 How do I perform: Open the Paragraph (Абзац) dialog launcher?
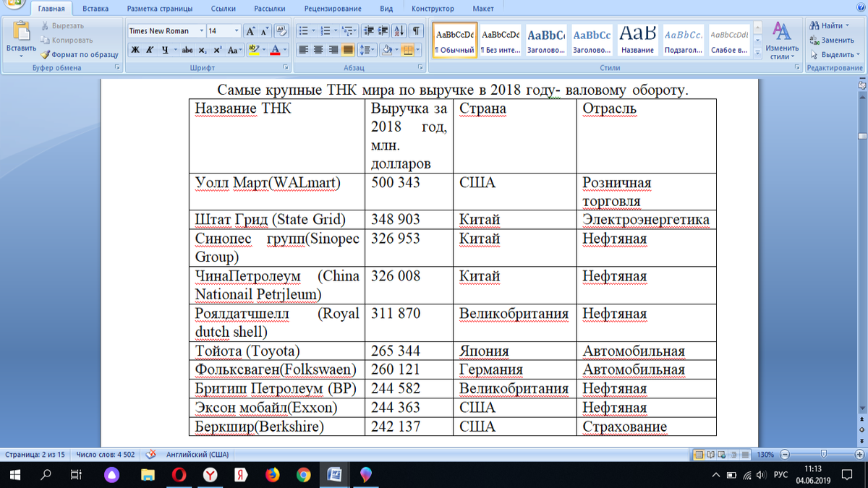(420, 68)
